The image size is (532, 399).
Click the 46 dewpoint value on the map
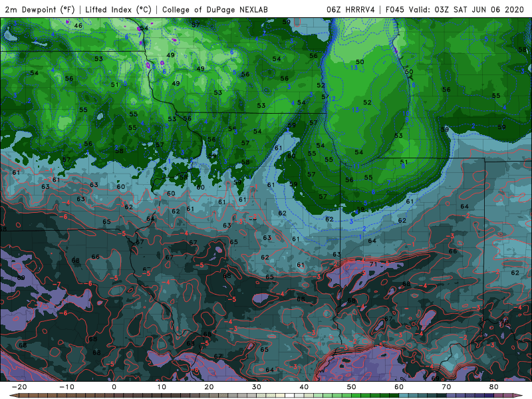78,25
